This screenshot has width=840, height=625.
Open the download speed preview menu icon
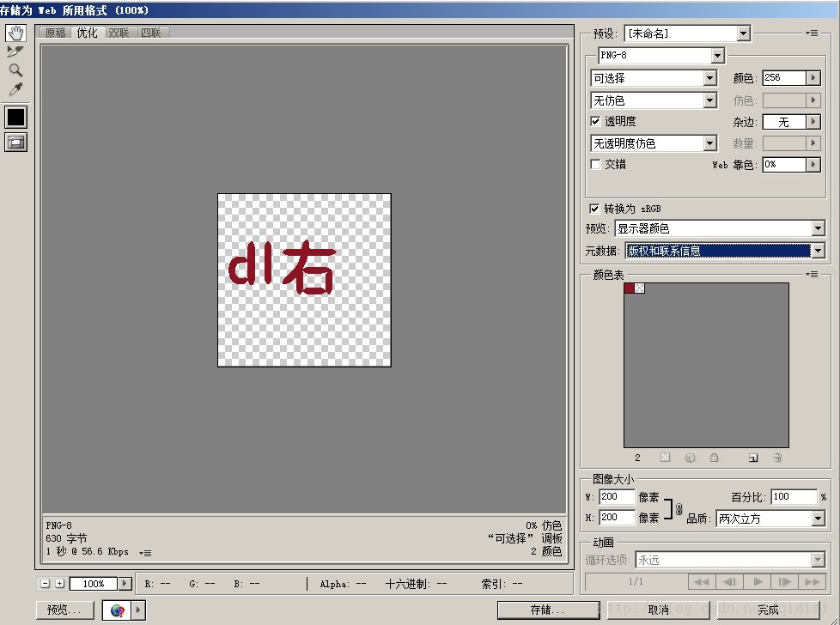(x=144, y=553)
